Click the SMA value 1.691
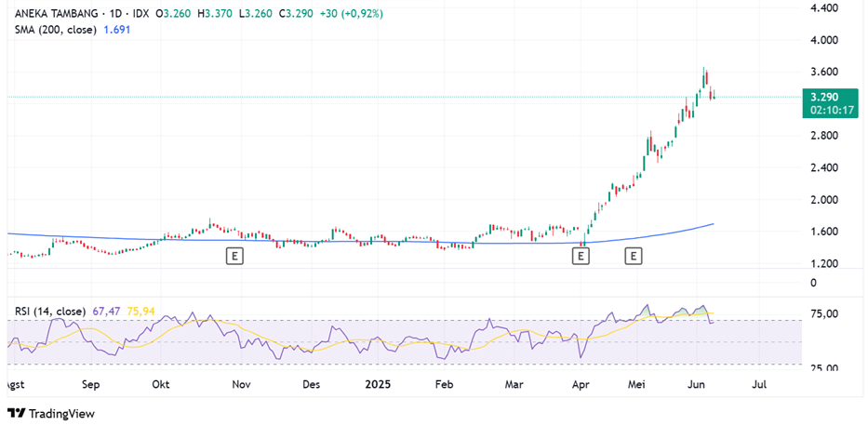The image size is (868, 425). click(117, 30)
